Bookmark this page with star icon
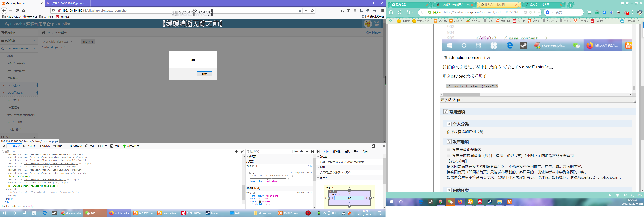The width and height of the screenshot is (644, 217). click(312, 10)
